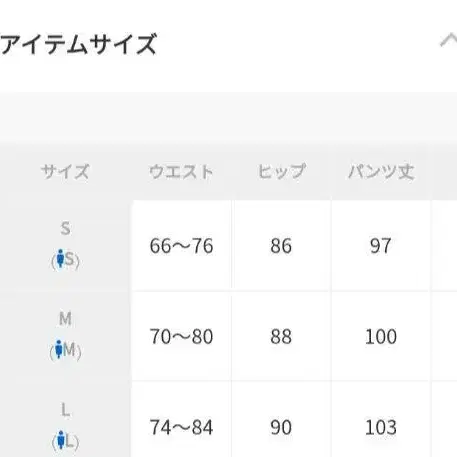This screenshot has width=457, height=457.
Task: Click the waist cell 74〜84
Action: click(x=182, y=419)
